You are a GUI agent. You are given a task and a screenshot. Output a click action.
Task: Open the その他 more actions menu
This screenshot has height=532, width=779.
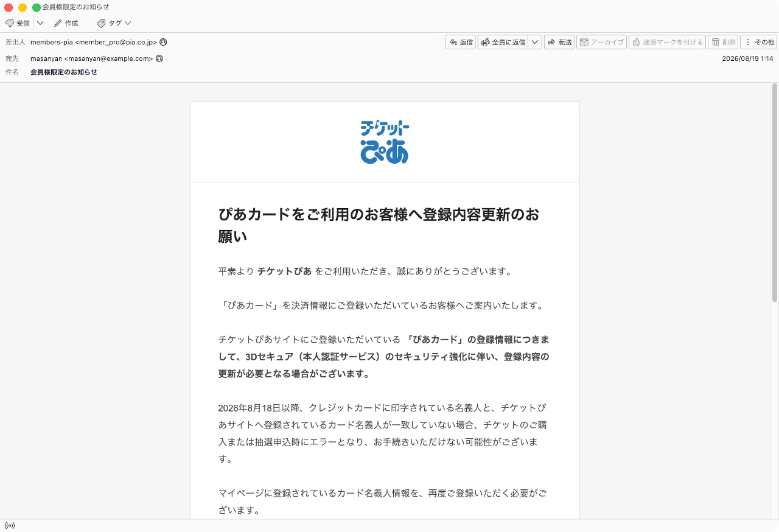[758, 42]
